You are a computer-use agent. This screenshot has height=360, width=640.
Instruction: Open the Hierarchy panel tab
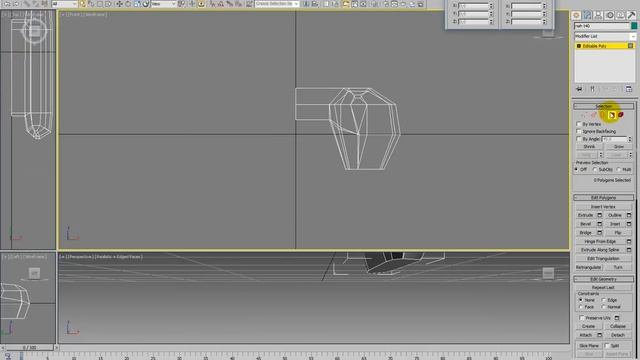[x=598, y=16]
